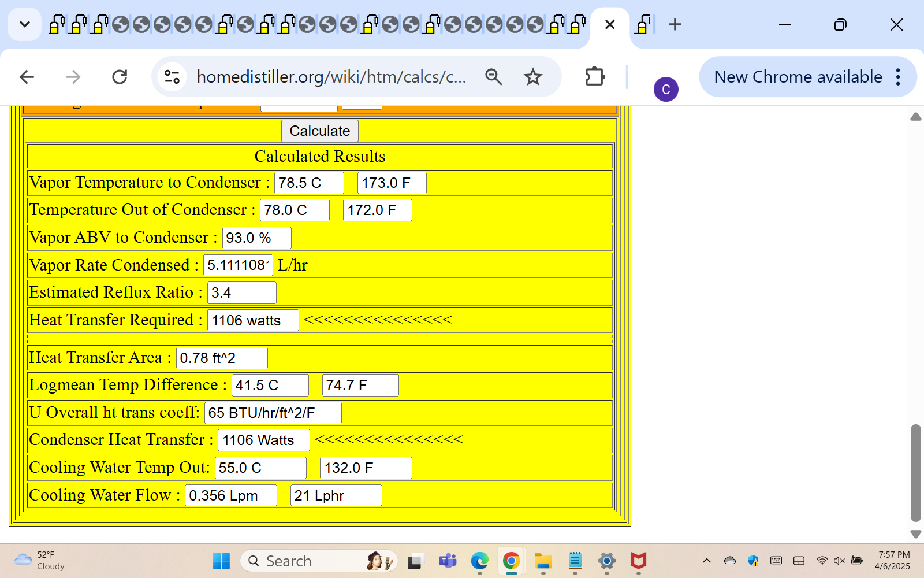Viewport: 924px width, 578px height.
Task: Open a new tab with plus button
Action: [x=675, y=24]
